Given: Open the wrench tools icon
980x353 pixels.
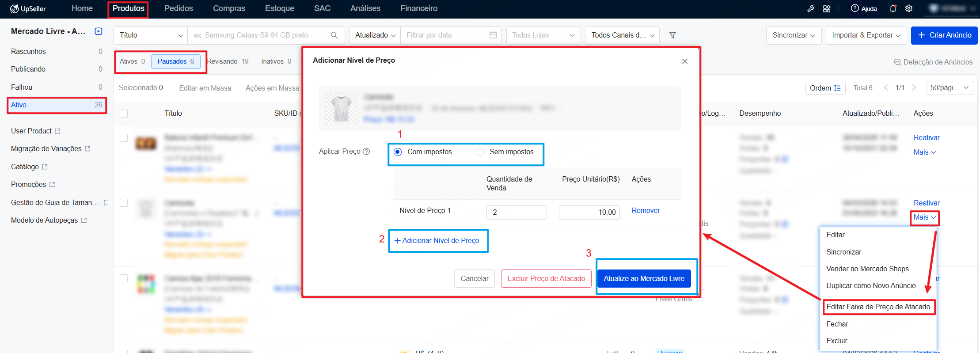Looking at the screenshot, I should tap(811, 9).
